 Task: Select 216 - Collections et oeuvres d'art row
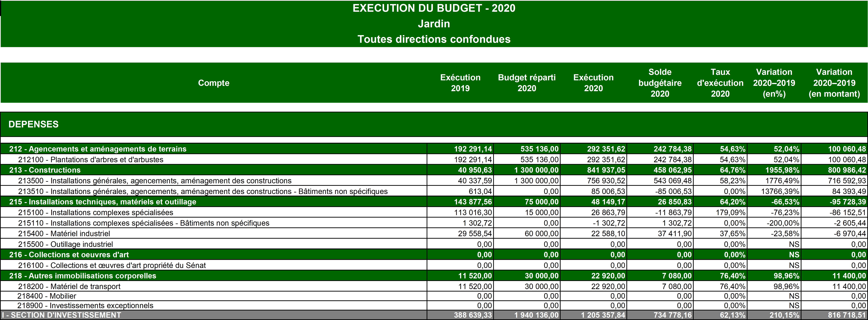69,255
